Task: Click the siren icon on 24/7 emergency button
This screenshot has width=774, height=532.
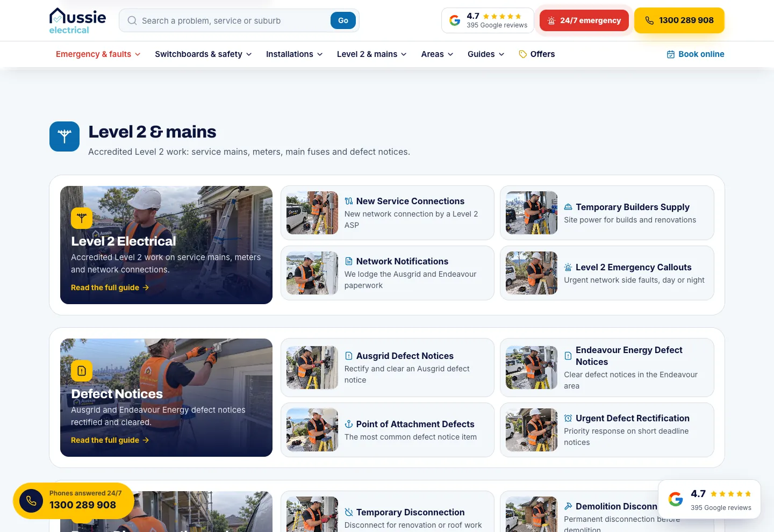Action: [551, 20]
